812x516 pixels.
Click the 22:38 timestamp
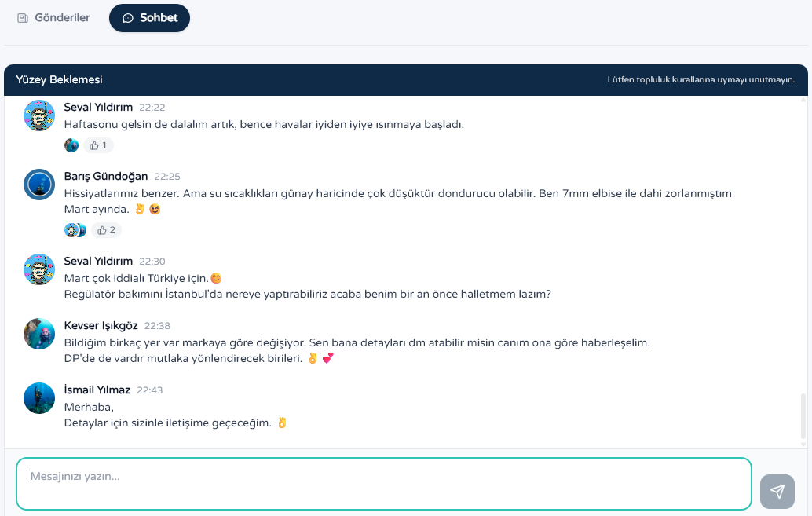click(157, 326)
